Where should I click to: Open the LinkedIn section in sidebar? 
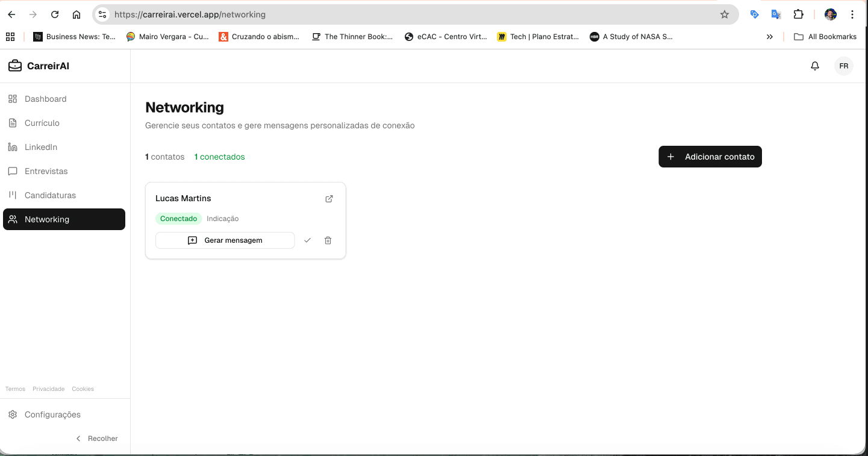[x=13, y=147]
